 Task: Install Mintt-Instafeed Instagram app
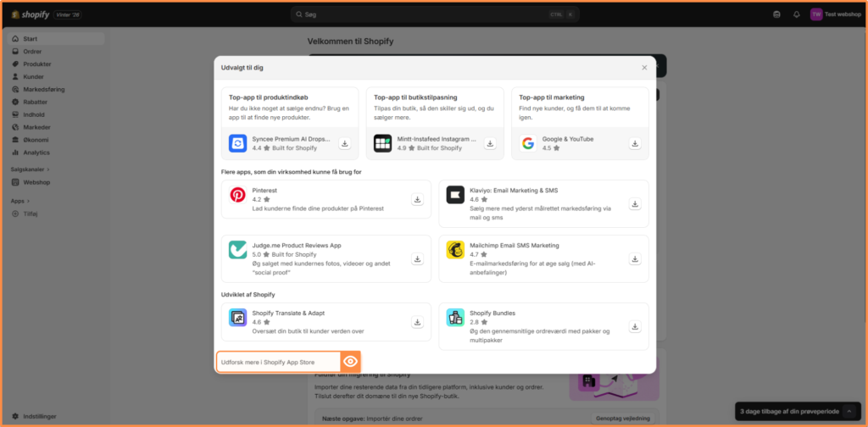(490, 144)
